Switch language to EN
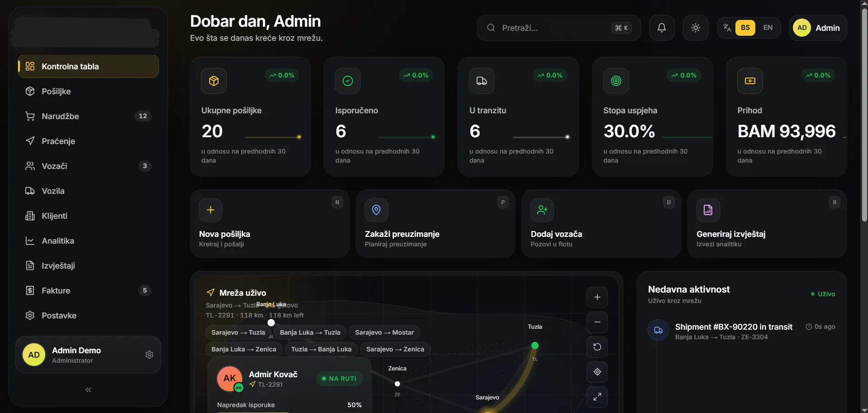Viewport: 868px width, 413px height. click(768, 28)
